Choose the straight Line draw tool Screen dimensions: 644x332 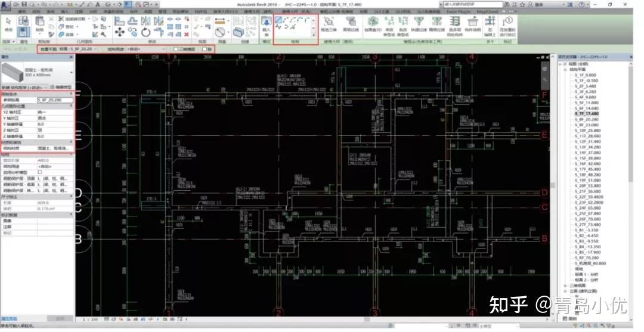(x=279, y=20)
